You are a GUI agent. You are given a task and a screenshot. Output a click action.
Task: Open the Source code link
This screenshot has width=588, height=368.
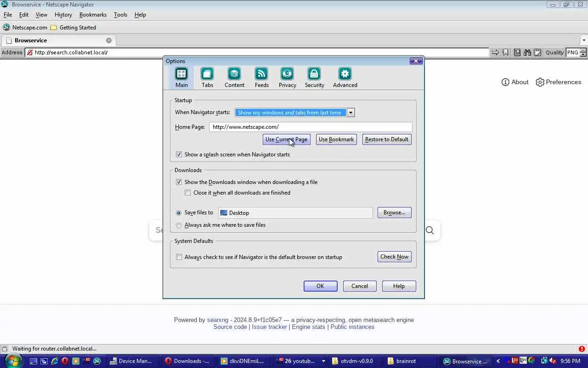pyautogui.click(x=230, y=327)
